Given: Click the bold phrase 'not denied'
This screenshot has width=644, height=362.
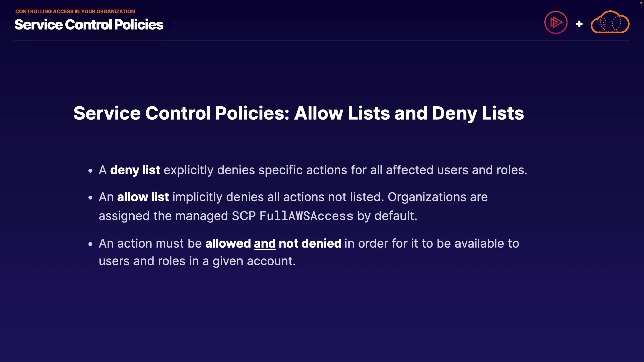Looking at the screenshot, I should point(310,243).
